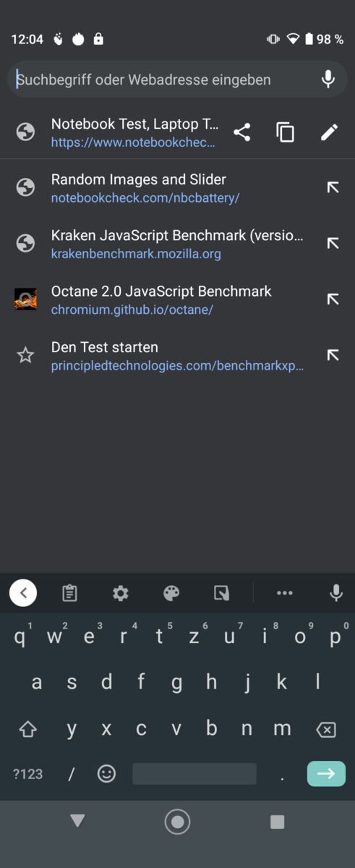Open keyboard clipboard panel
This screenshot has width=355, height=868.
69,593
